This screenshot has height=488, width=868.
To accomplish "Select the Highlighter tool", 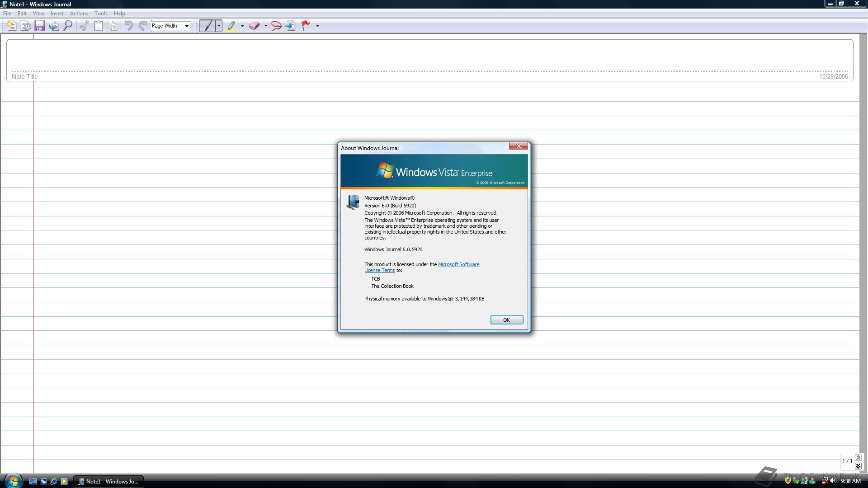I will 231,26.
